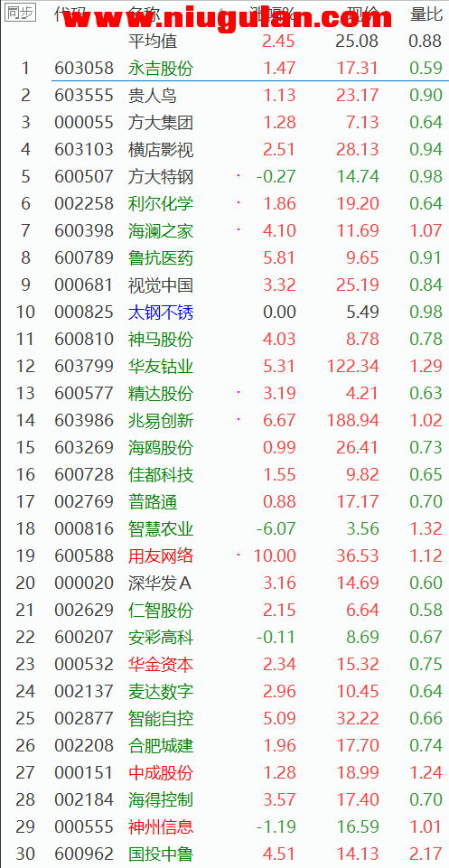
Task: Select 方大特钢 stock name
Action: (161, 177)
